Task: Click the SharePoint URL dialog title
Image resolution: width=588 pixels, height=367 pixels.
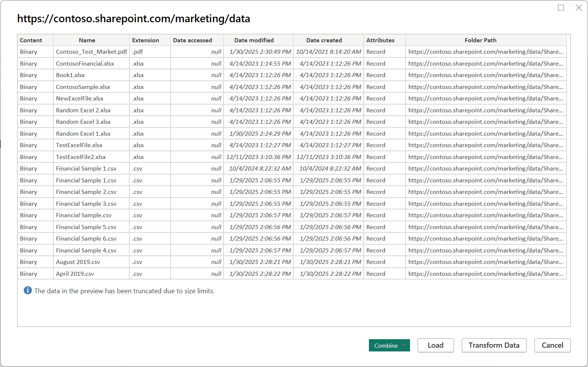Action: (x=133, y=19)
